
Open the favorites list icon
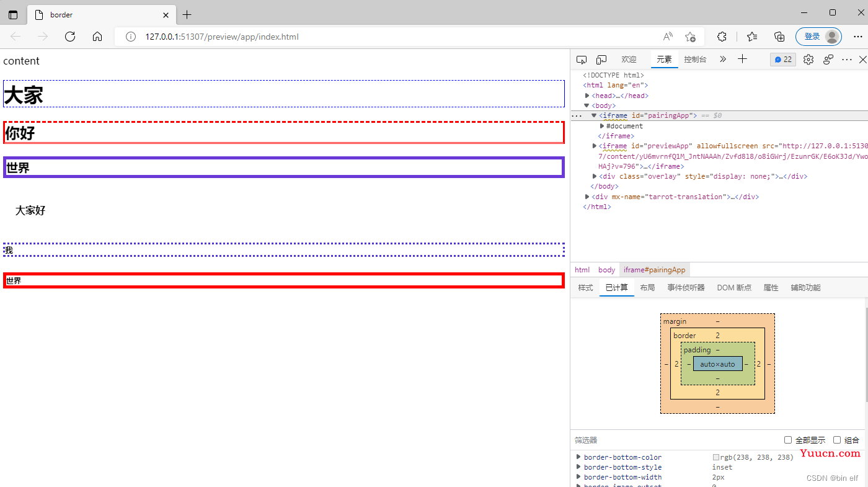pyautogui.click(x=752, y=37)
